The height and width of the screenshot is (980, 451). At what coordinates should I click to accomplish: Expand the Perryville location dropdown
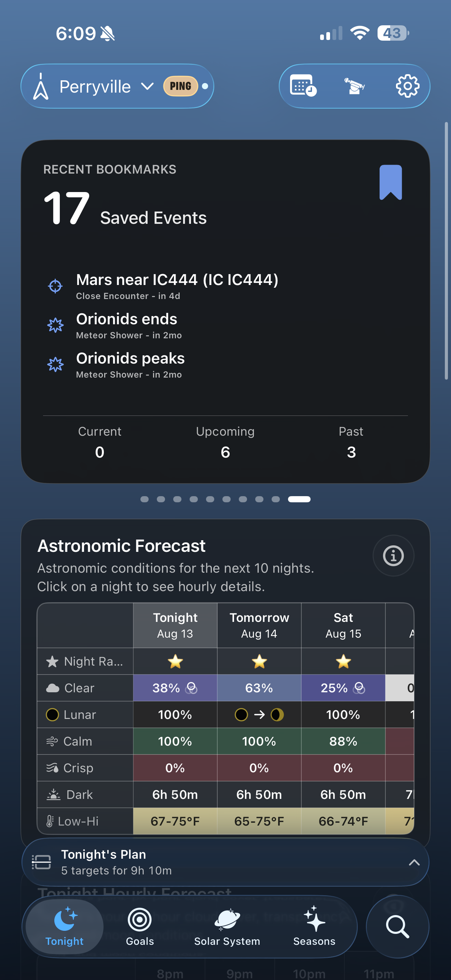point(147,86)
